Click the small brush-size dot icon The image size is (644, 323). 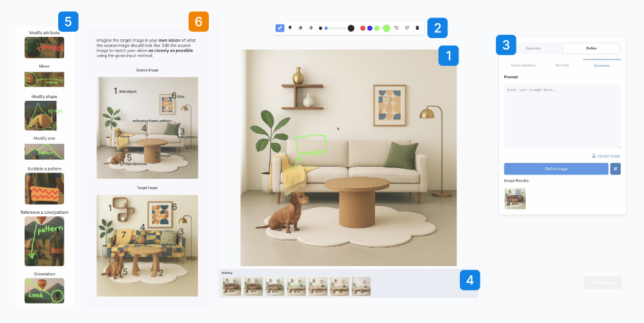320,28
